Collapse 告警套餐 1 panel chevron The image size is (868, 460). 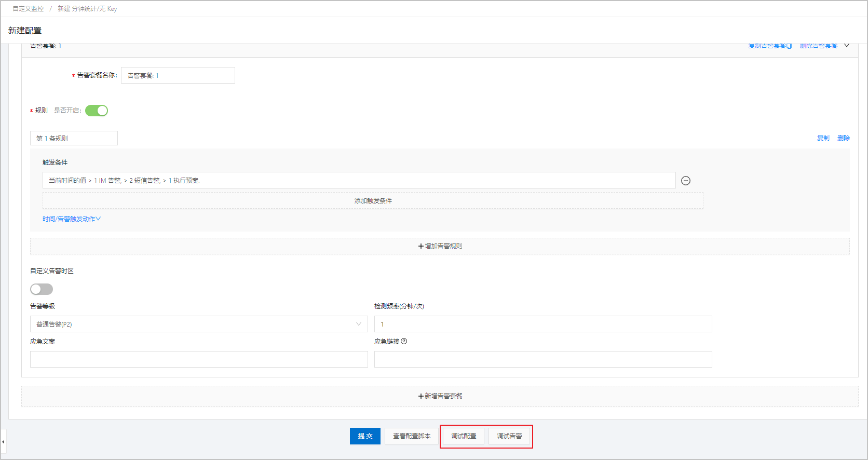coord(847,46)
